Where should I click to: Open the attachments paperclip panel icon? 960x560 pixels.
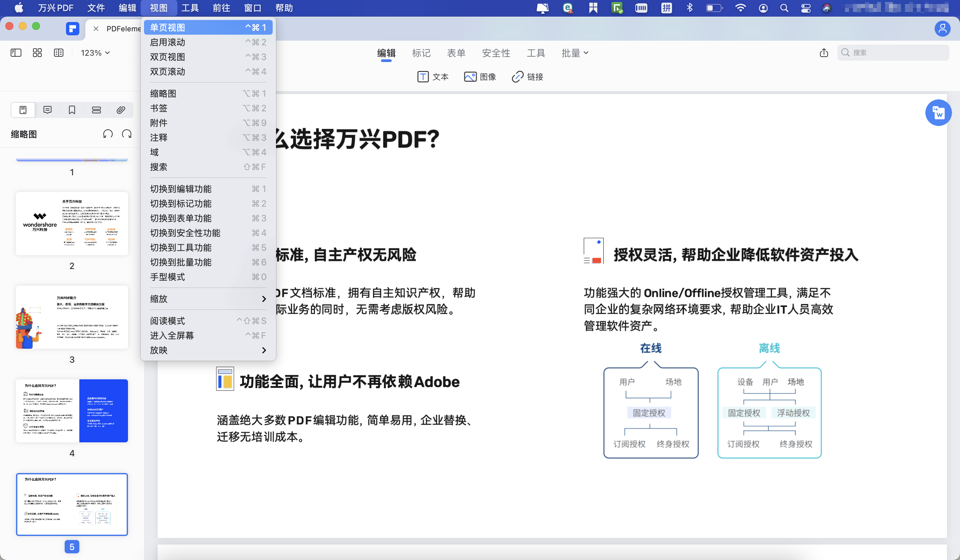tap(121, 110)
